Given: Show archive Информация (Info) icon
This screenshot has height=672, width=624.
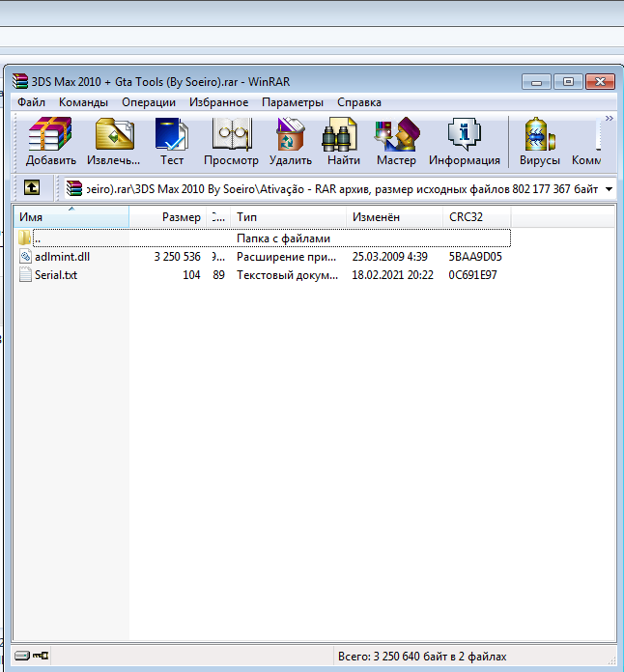Looking at the screenshot, I should pos(465,141).
